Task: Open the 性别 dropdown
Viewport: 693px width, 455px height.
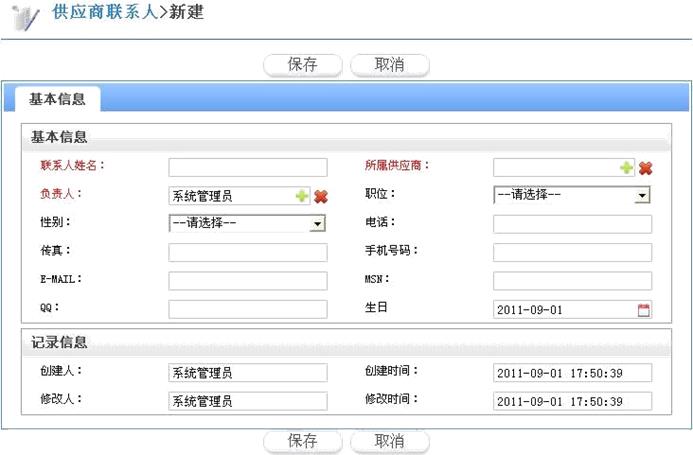Action: 247,223
